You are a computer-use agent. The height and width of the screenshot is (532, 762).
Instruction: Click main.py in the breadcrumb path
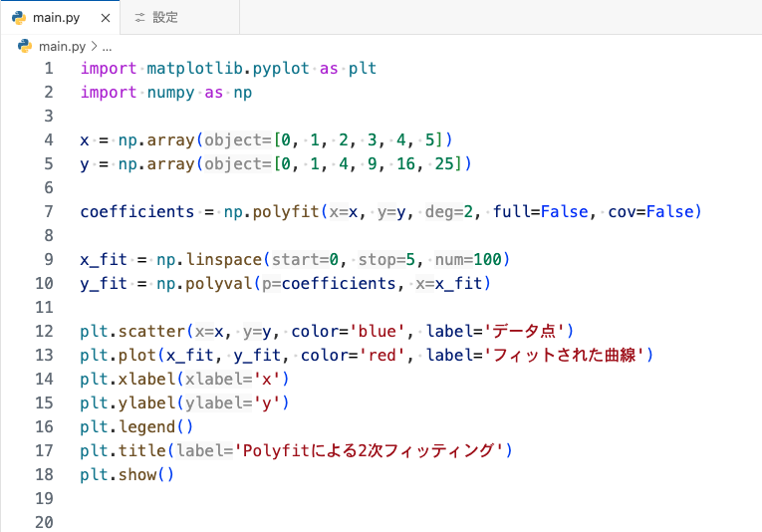[x=62, y=47]
